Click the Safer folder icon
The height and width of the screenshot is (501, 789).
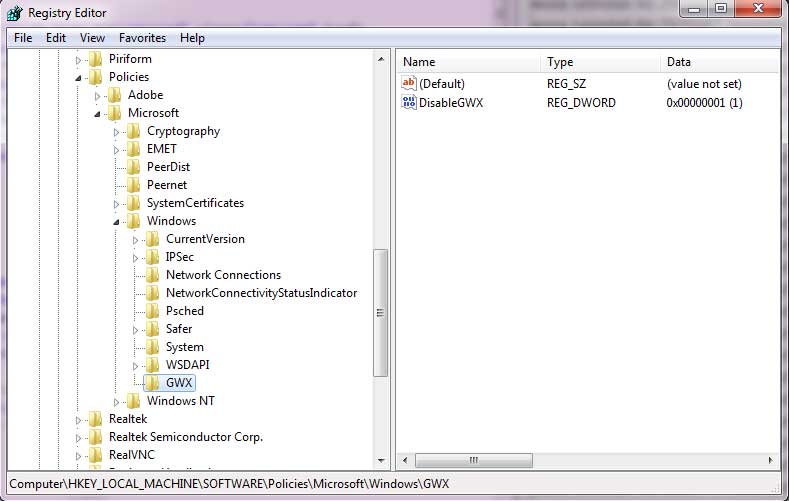coord(153,329)
